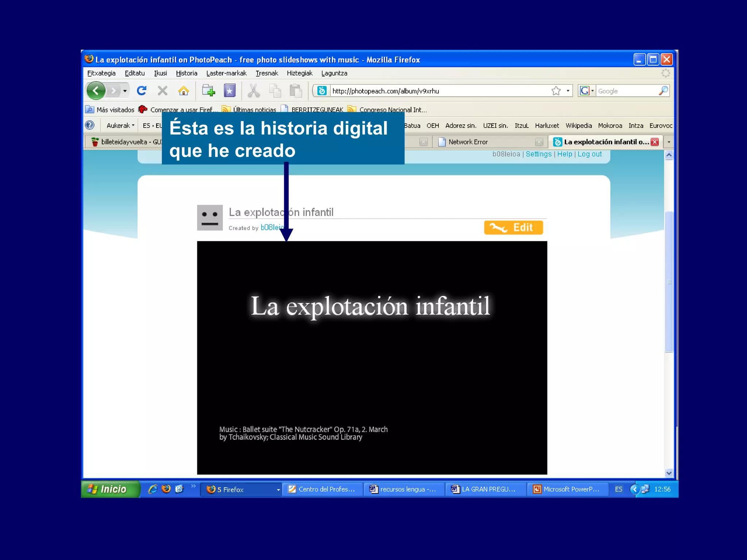
Task: Switch to recursos lengua taskbar window
Action: pyautogui.click(x=405, y=489)
